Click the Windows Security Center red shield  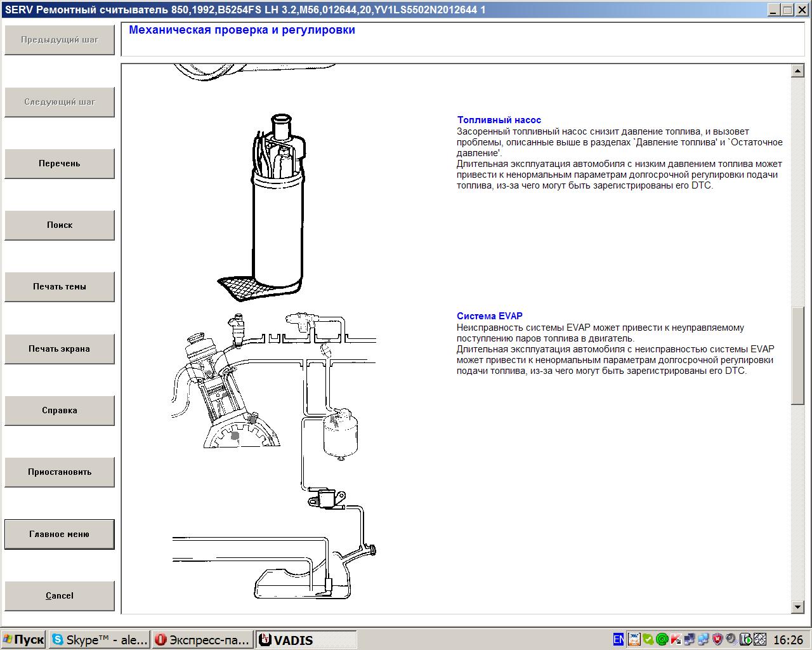tap(717, 639)
